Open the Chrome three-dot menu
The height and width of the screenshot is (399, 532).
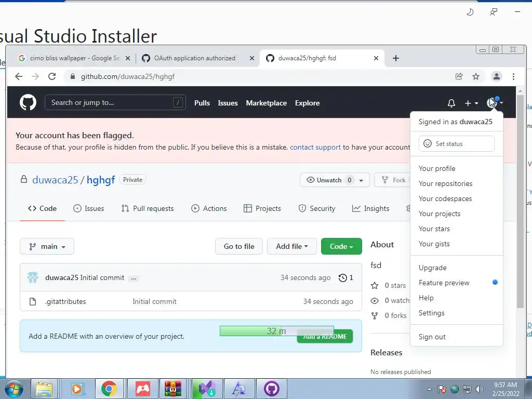tap(513, 76)
